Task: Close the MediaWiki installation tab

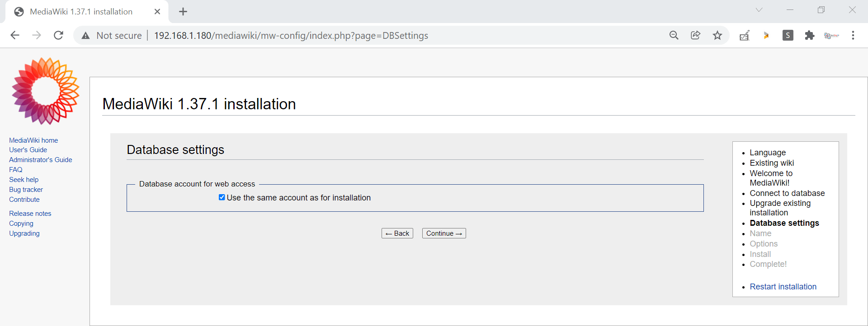Action: (x=157, y=12)
